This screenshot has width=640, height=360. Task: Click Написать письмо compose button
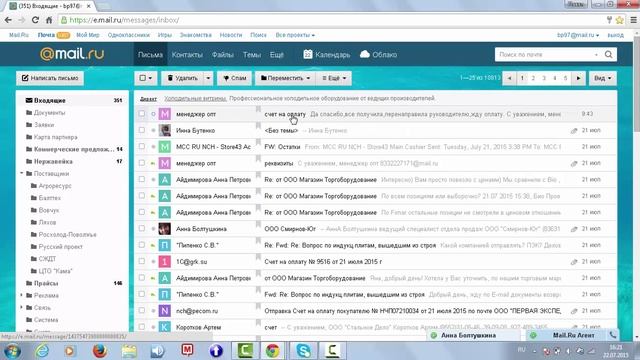tap(50, 78)
